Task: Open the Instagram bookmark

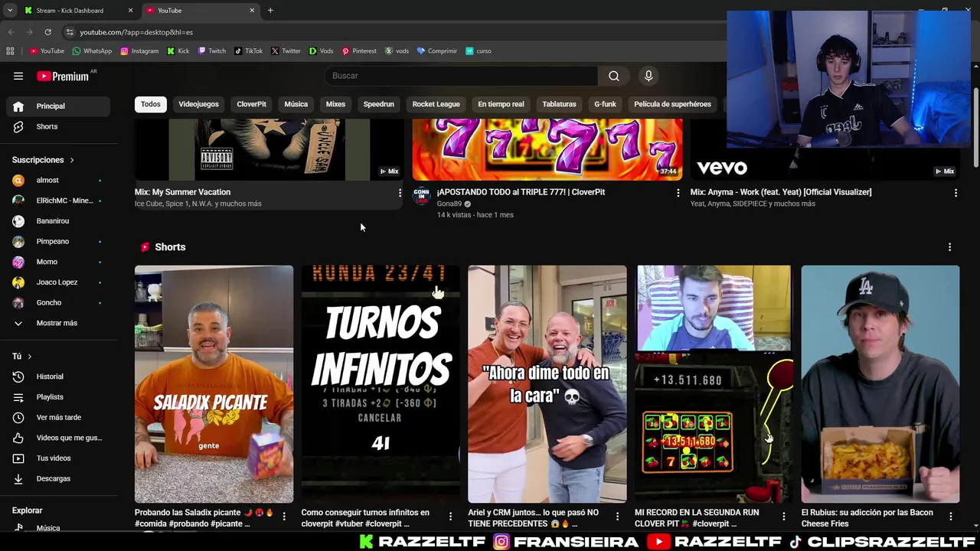Action: pyautogui.click(x=139, y=51)
